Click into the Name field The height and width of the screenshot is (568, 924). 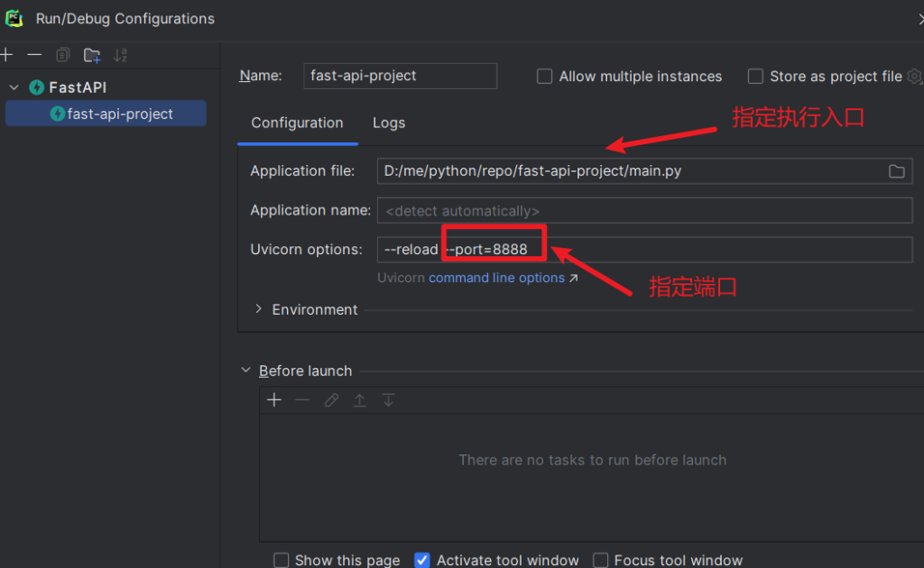400,76
